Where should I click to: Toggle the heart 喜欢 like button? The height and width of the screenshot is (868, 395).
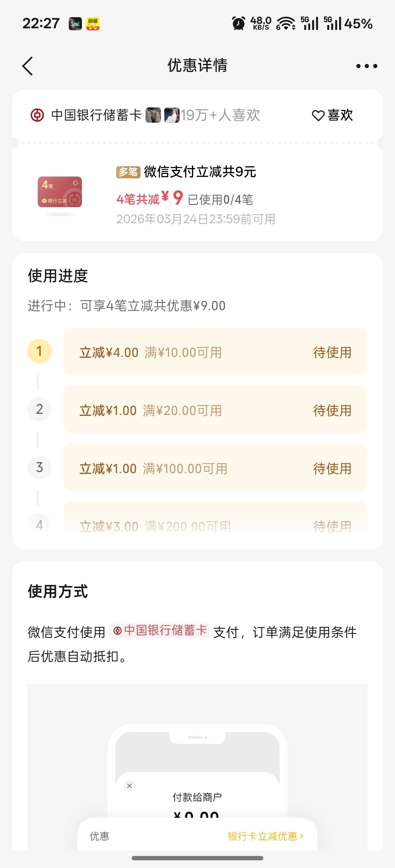coord(332,115)
